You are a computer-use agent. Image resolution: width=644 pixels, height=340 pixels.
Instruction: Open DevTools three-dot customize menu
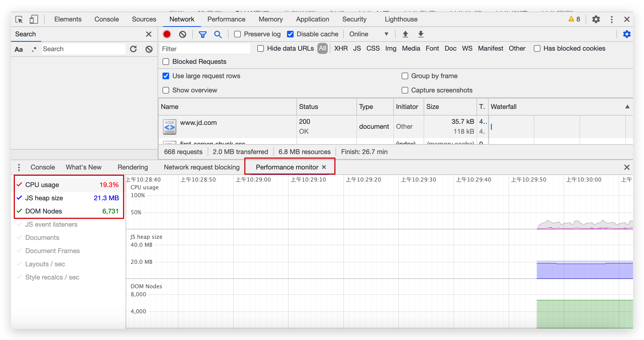611,19
